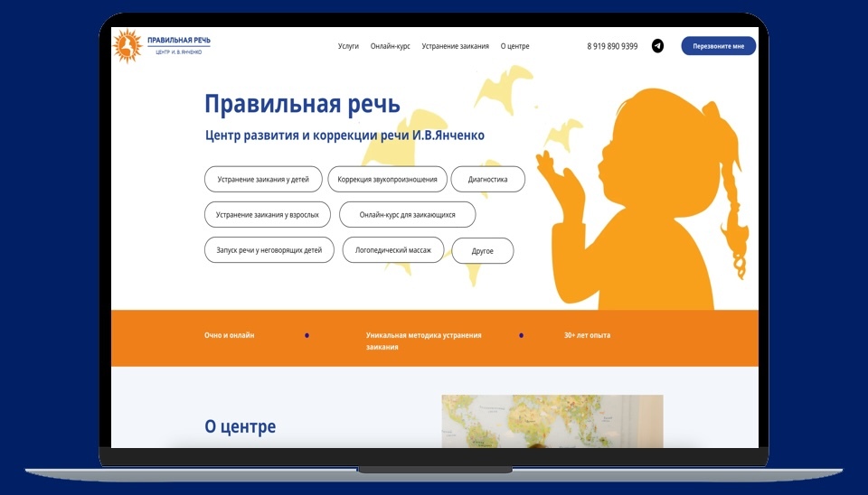Select Устранение заикания у детей pill
The height and width of the screenshot is (495, 868).
(x=263, y=179)
